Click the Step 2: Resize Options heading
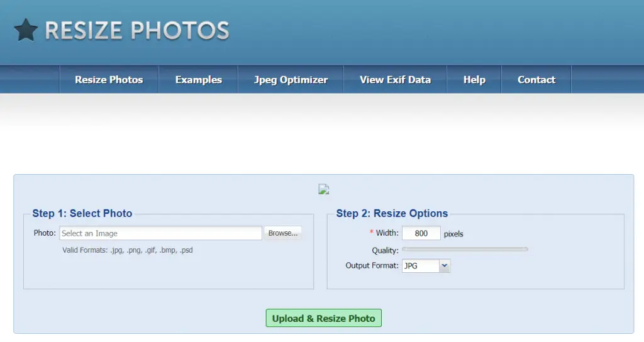This screenshot has height=342, width=644. pos(392,214)
